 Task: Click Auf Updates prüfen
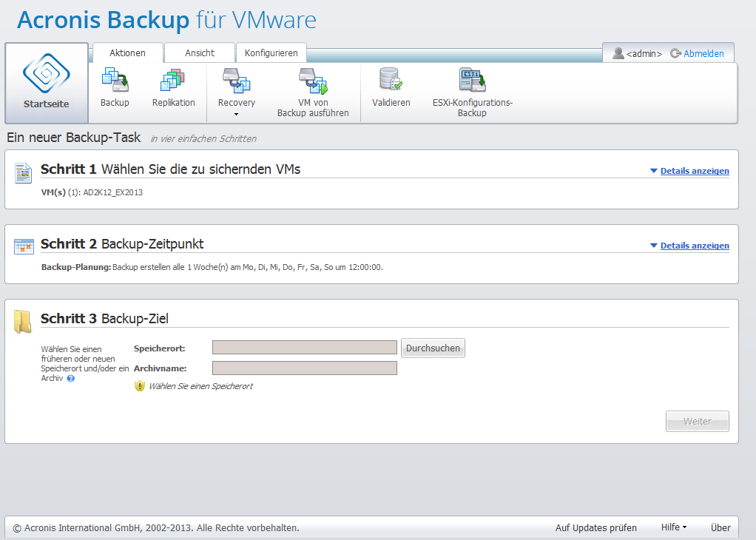pyautogui.click(x=596, y=528)
